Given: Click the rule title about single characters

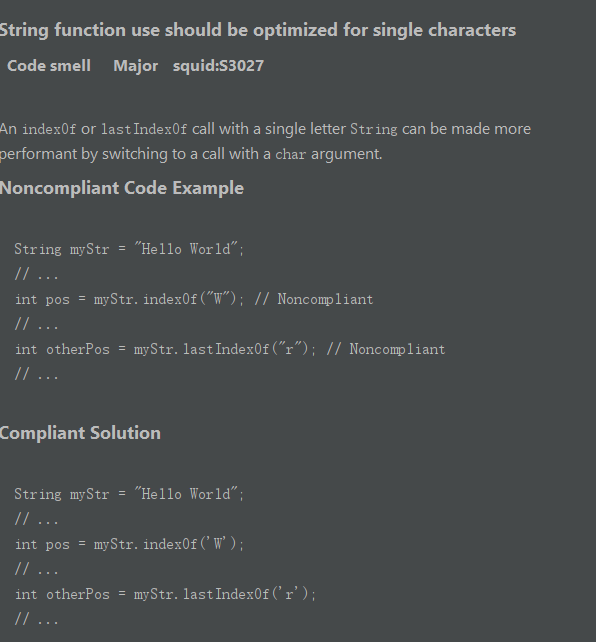Looking at the screenshot, I should (258, 30).
